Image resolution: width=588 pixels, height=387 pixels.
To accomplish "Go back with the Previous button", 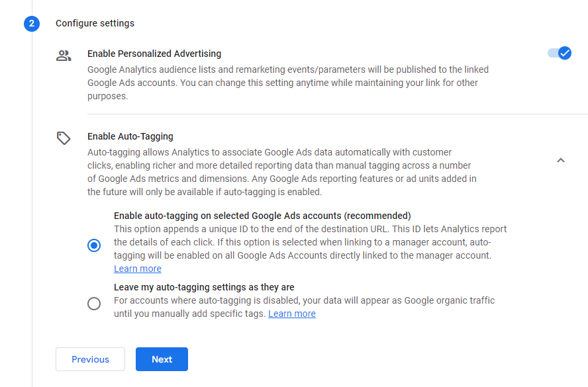I will pos(90,359).
